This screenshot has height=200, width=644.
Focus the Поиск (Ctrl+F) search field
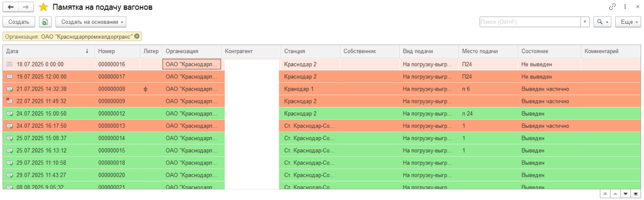point(530,22)
